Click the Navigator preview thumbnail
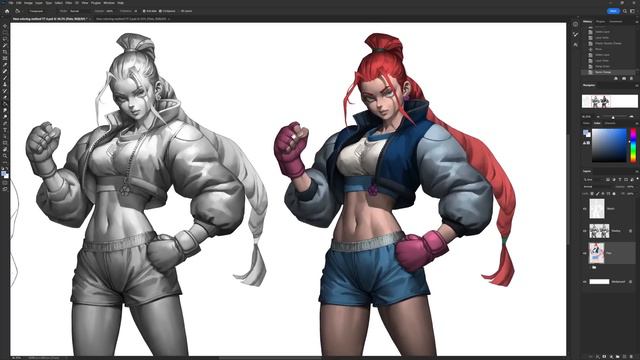640x360 pixels. click(x=609, y=101)
